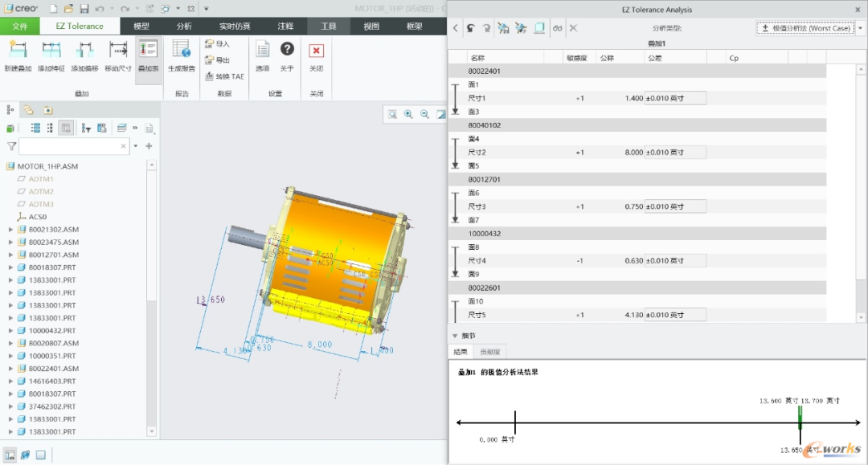Click the 导入 import button
Viewport: 868px width, 465px height.
point(217,43)
